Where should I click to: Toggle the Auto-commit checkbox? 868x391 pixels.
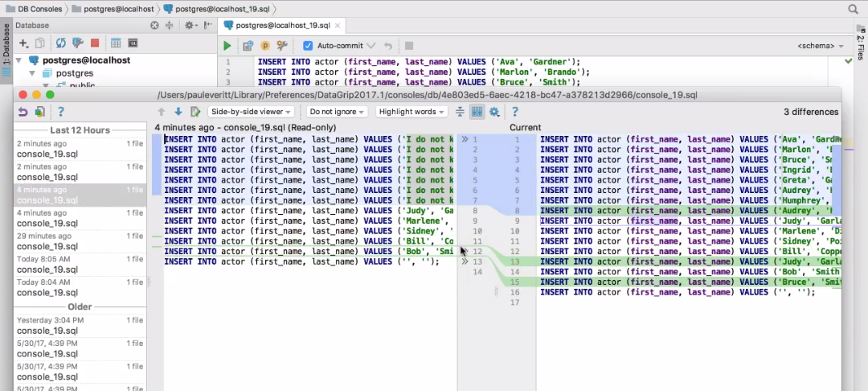[x=308, y=46]
